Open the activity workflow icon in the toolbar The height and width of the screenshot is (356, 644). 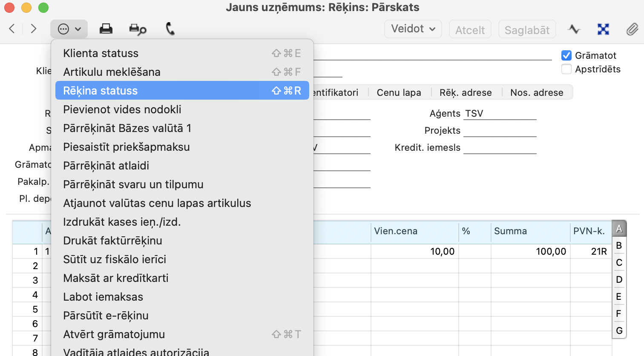pyautogui.click(x=574, y=29)
